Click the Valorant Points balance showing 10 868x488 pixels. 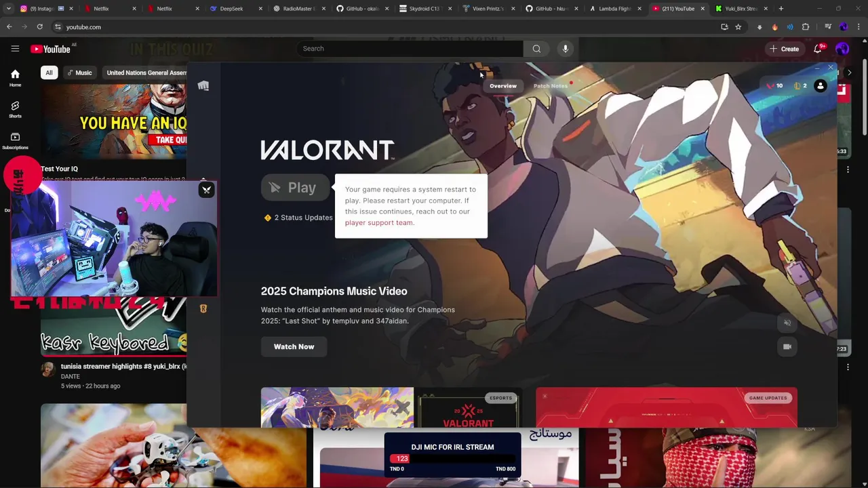tap(774, 86)
